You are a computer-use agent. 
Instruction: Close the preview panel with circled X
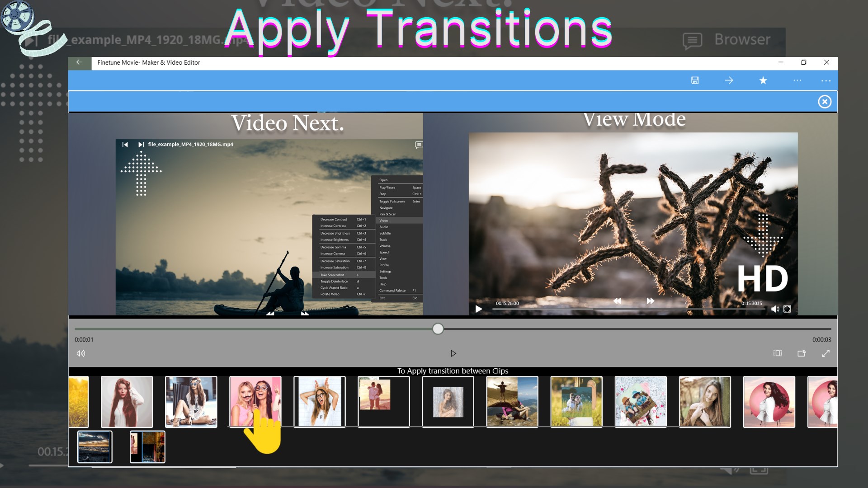825,102
